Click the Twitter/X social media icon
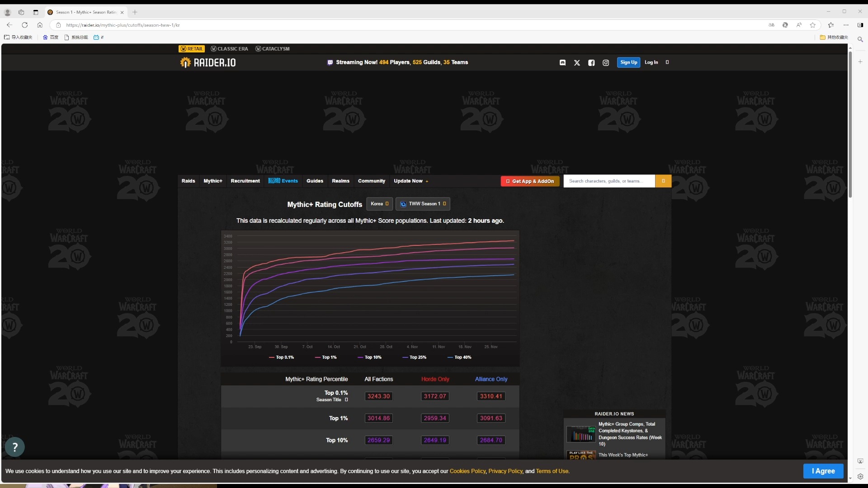The width and height of the screenshot is (868, 488). 576,62
